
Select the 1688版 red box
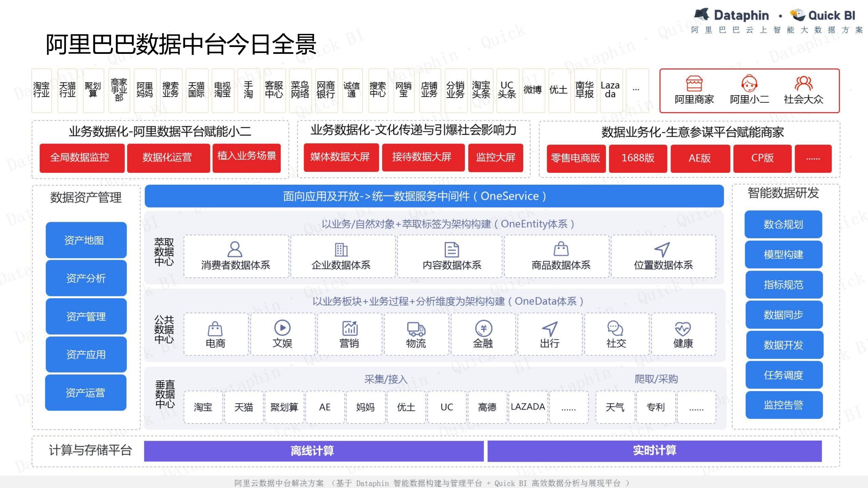[637, 158]
